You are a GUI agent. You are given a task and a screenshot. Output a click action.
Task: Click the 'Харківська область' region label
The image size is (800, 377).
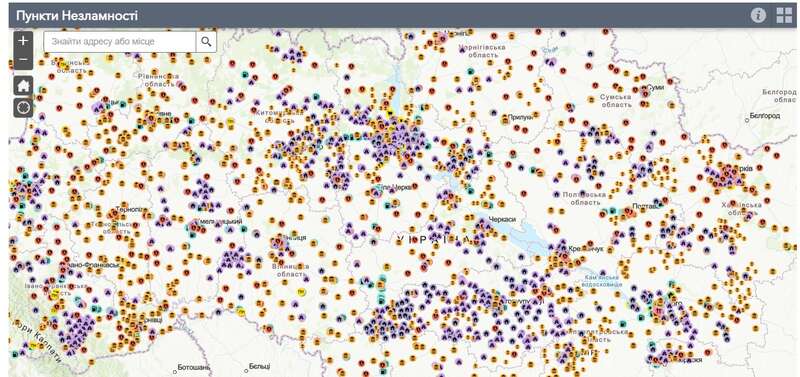(x=741, y=208)
